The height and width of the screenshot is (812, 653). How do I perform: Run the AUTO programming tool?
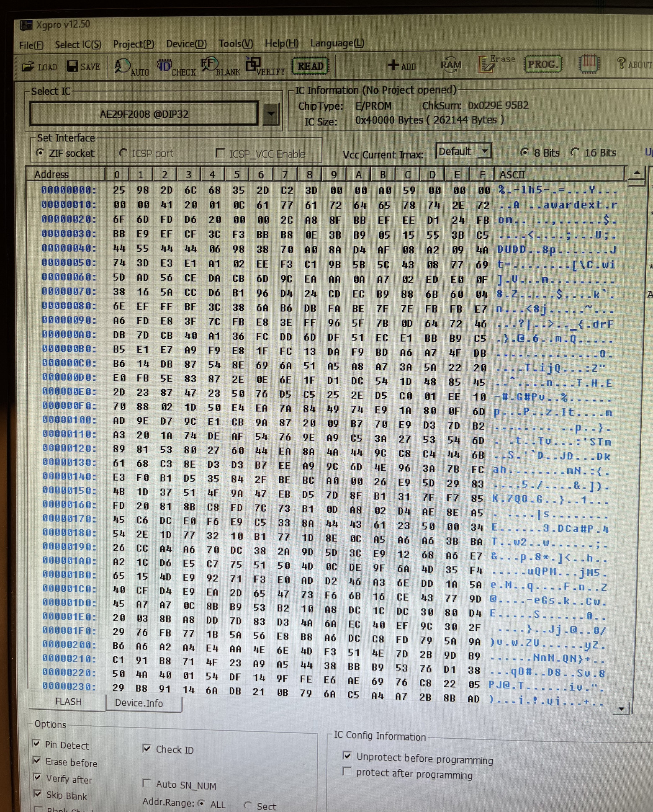coord(131,67)
